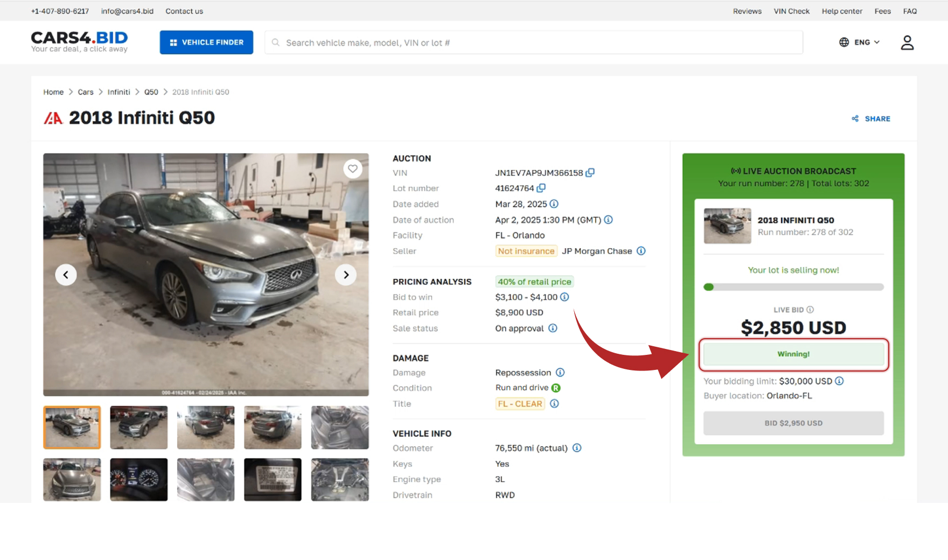Open info icon beside bidding limit
The image size is (948, 560).
click(x=839, y=381)
